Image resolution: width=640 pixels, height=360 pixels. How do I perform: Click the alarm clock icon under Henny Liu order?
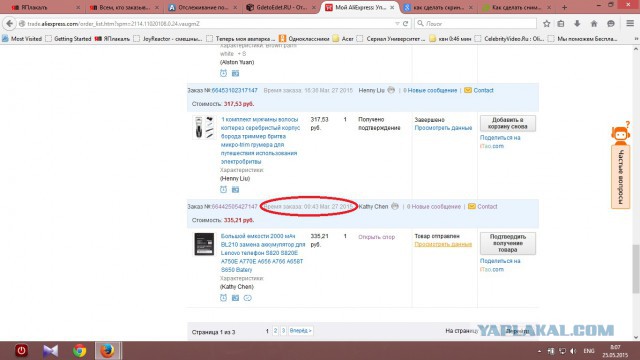(223, 189)
